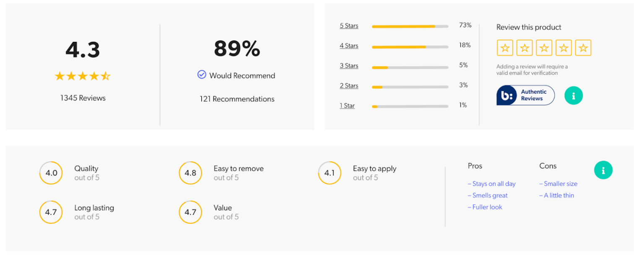Select the 4.1 Easy to apply rating circle
Viewport: 644px width, 255px height.
330,173
